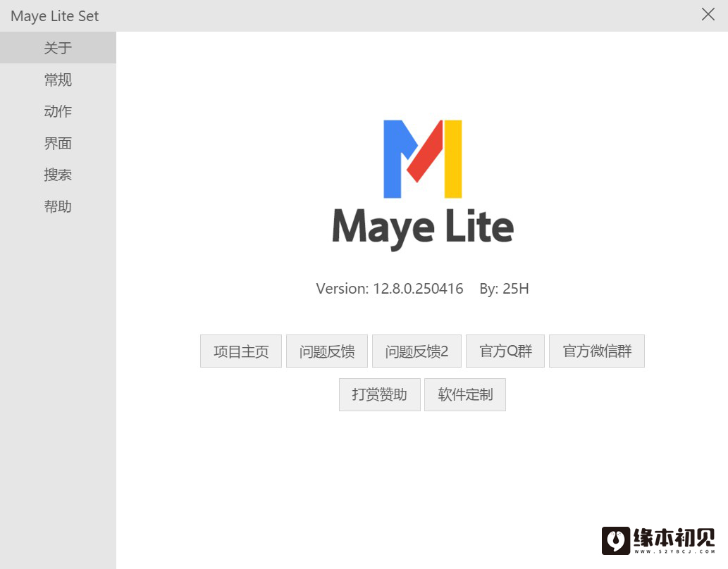
Task: Switch to the 常规 settings tab
Action: tap(58, 80)
